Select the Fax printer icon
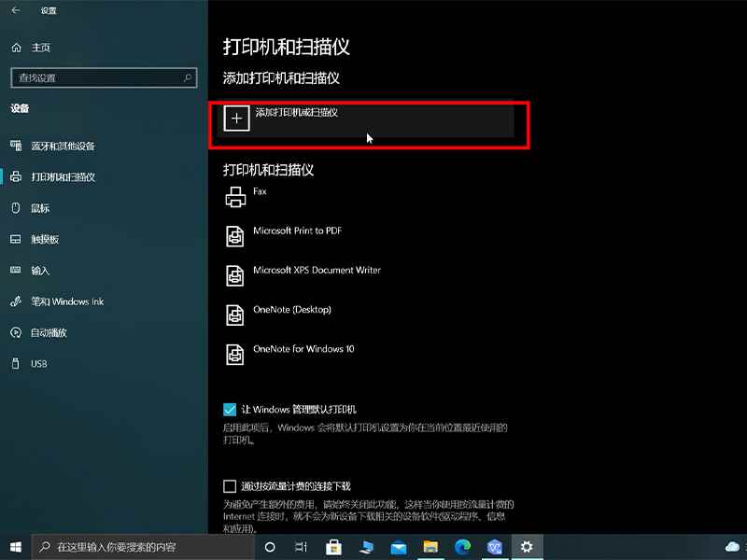The width and height of the screenshot is (747, 560). 233,197
